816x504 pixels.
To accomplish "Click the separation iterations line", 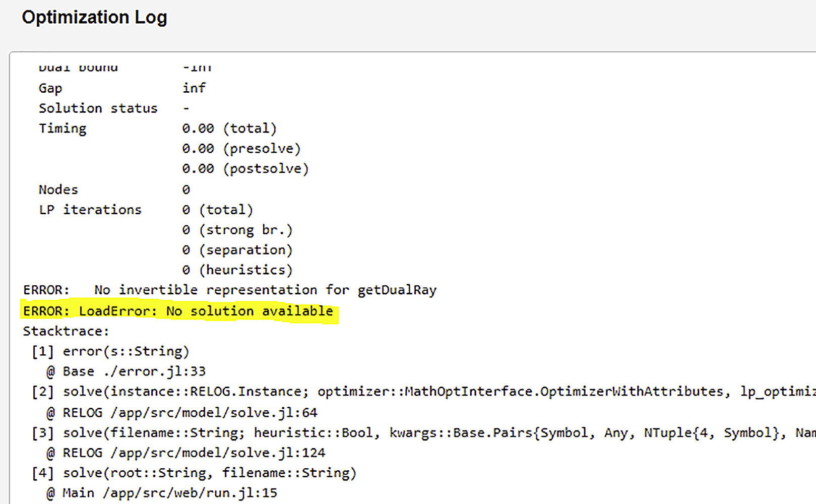I will click(x=237, y=250).
